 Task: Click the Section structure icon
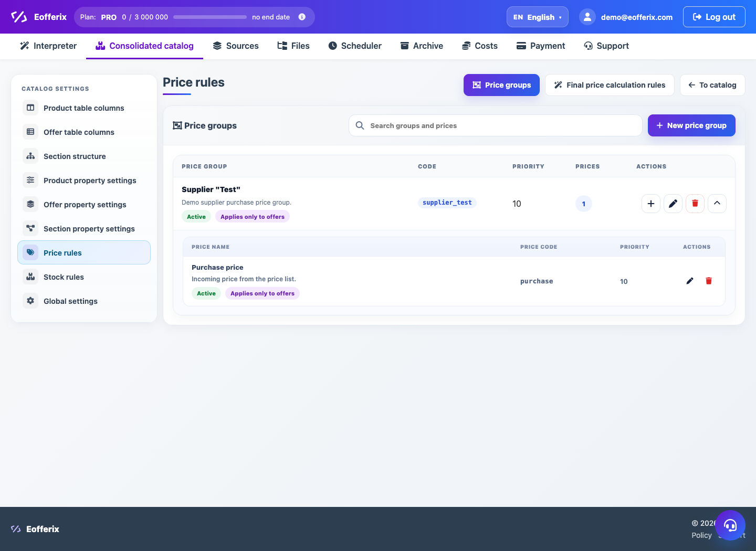point(30,156)
